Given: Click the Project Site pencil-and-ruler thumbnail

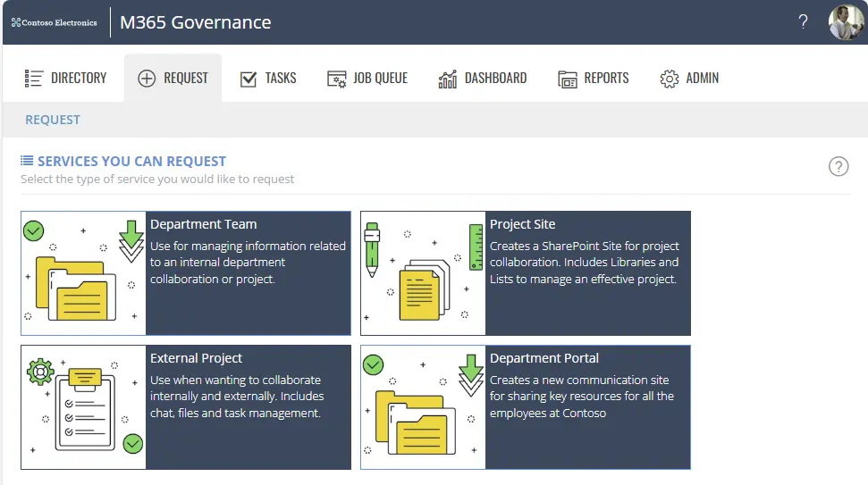Looking at the screenshot, I should (x=423, y=273).
